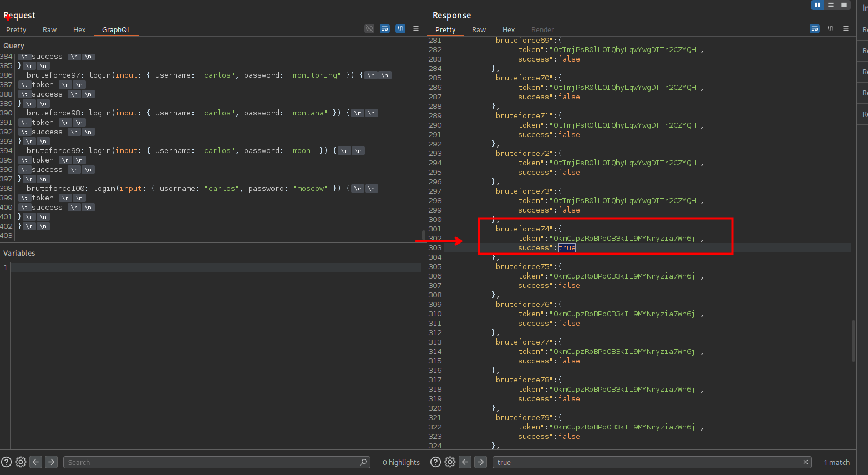Show non-printable characters in Response
This screenshot has height=475, width=868.
coord(830,28)
